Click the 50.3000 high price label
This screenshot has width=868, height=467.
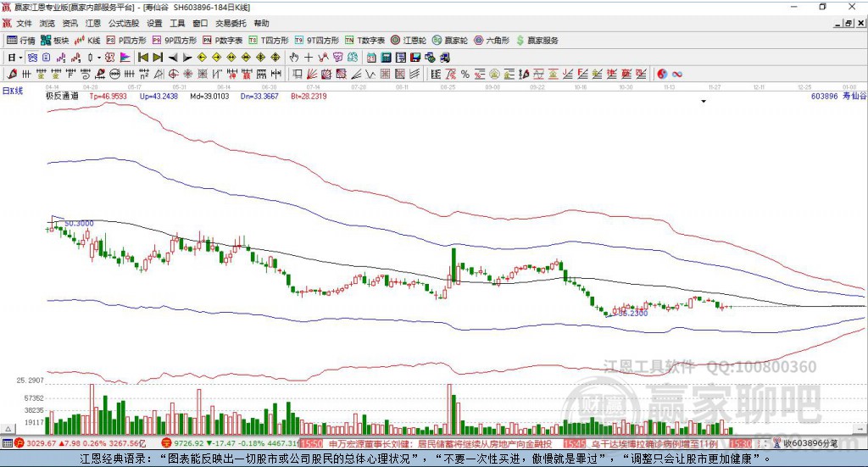coord(79,223)
